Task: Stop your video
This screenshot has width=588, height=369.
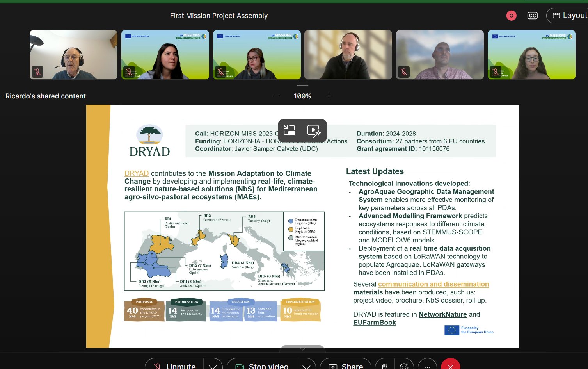Action: coord(262,365)
